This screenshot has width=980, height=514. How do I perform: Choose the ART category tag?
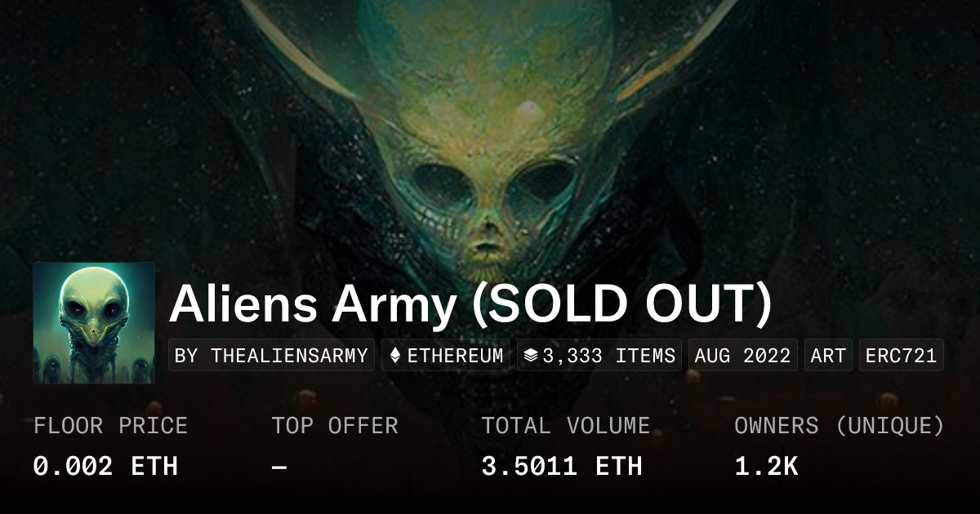[x=828, y=356]
